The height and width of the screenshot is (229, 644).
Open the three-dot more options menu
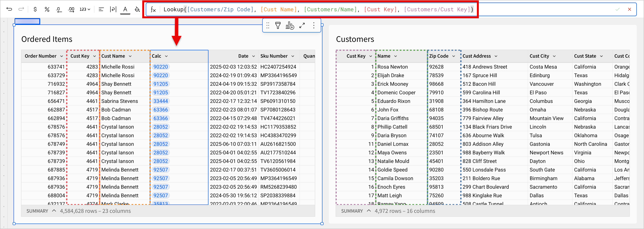click(314, 25)
